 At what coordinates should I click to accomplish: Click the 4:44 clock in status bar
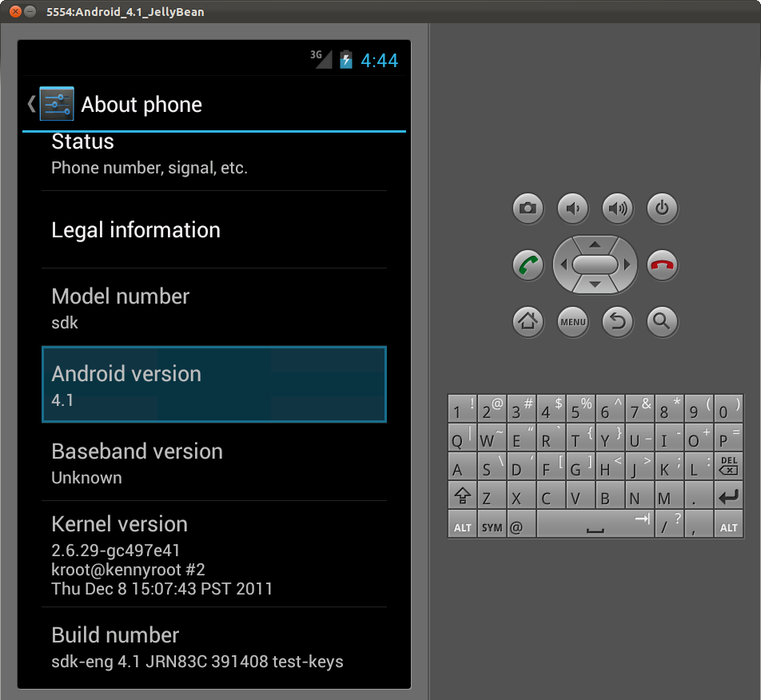(380, 61)
